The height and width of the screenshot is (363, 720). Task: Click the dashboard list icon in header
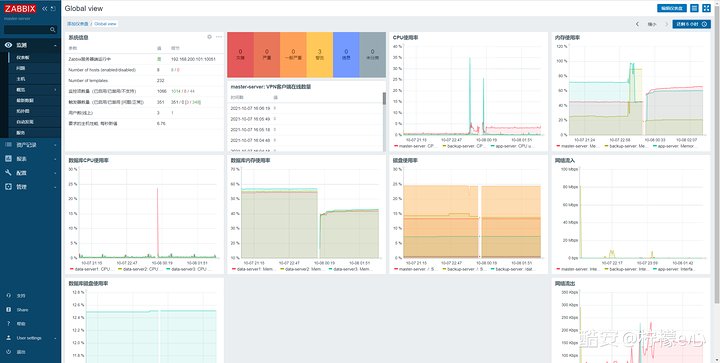click(x=695, y=8)
